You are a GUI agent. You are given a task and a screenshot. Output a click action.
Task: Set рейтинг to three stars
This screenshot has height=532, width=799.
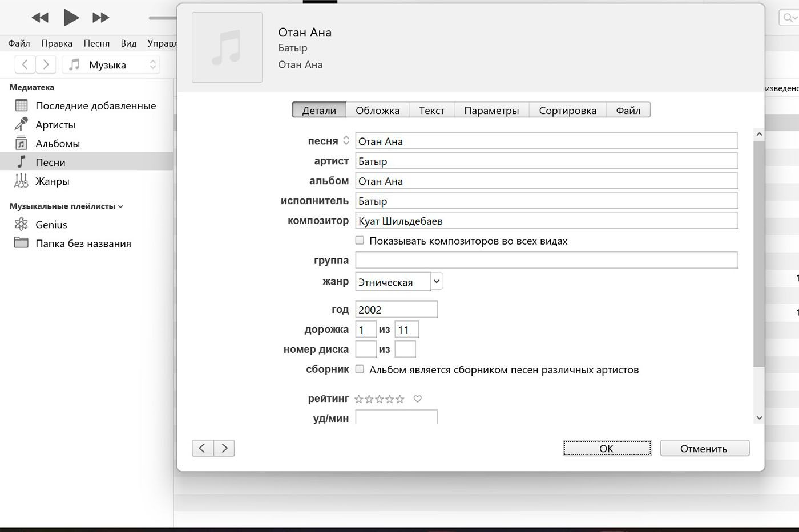click(380, 399)
